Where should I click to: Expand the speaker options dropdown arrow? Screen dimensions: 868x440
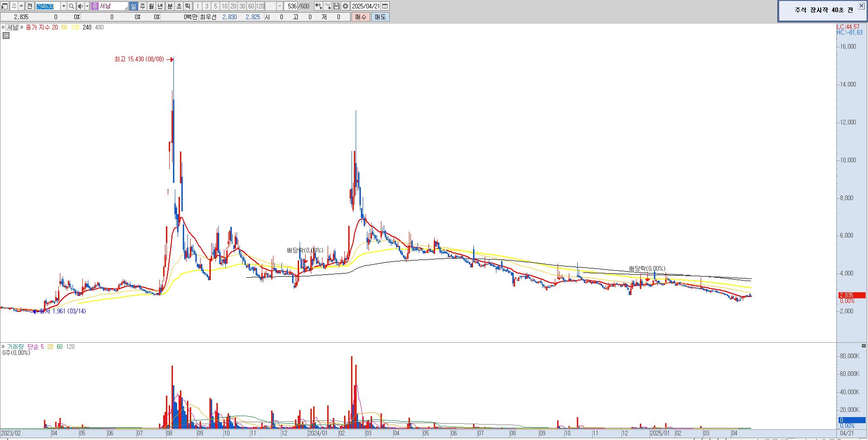87,6
